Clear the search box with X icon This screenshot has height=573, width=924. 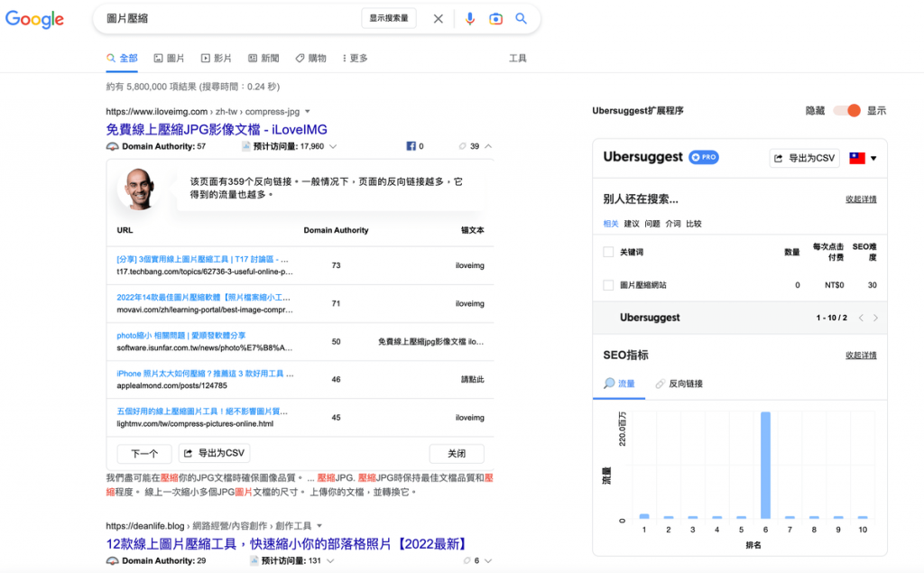tap(438, 19)
